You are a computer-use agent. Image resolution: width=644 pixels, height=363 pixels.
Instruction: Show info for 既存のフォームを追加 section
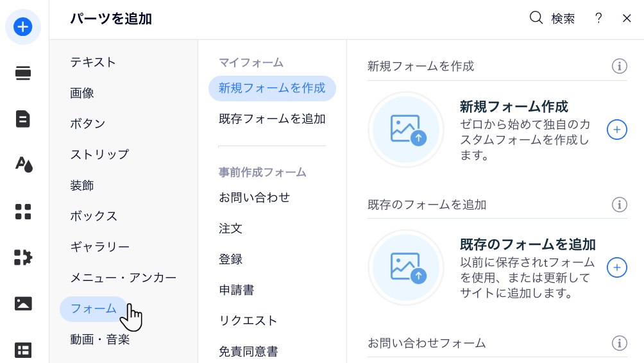click(619, 205)
